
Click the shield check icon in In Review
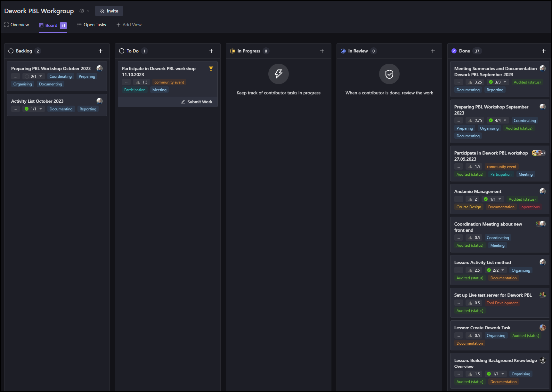tap(389, 74)
